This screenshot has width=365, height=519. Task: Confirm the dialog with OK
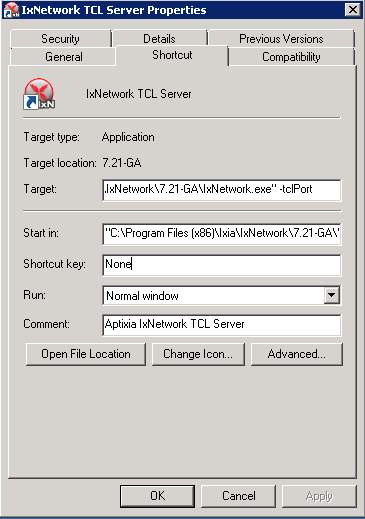click(x=157, y=496)
